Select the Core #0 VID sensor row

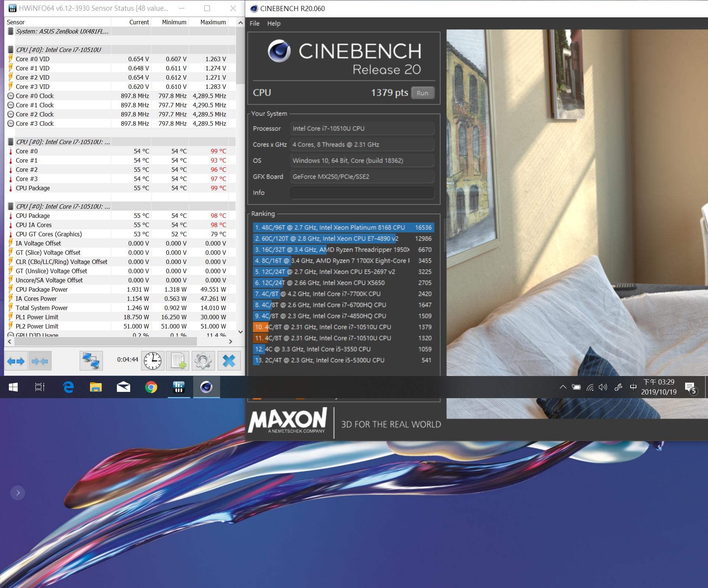[121, 59]
